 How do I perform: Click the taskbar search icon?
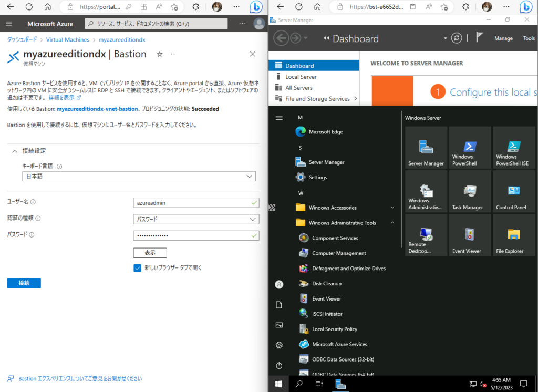(x=299, y=384)
